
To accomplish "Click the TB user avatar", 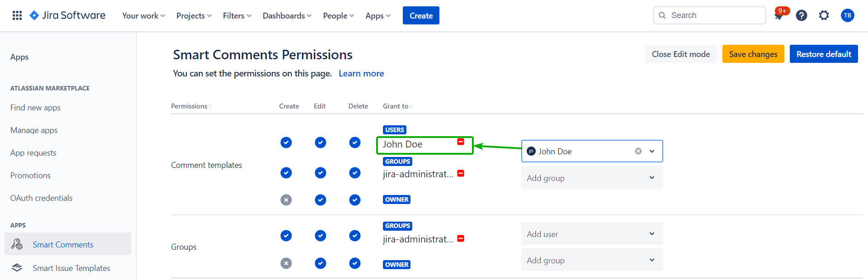I will [x=847, y=15].
